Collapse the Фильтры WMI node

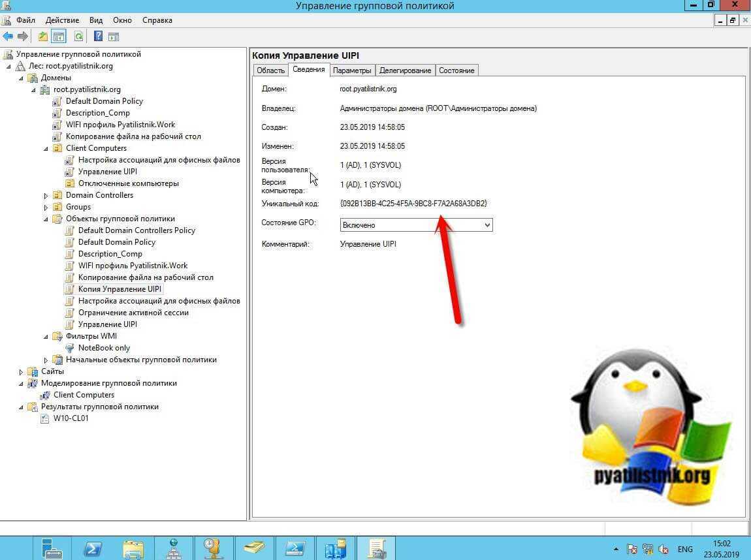46,337
